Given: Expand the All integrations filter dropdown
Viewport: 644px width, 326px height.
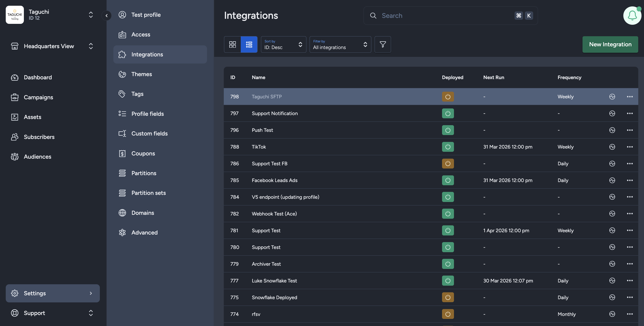Looking at the screenshot, I should 340,44.
